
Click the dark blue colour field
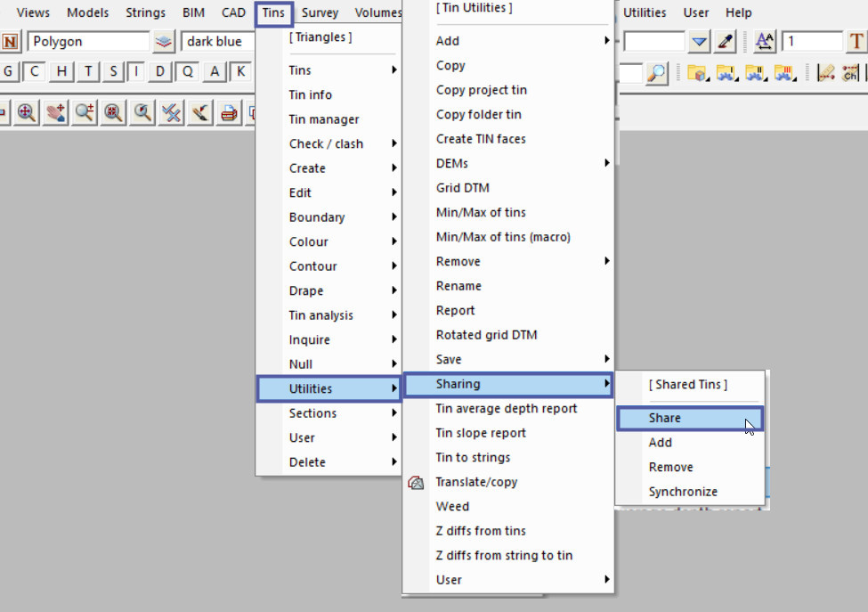[x=217, y=42]
